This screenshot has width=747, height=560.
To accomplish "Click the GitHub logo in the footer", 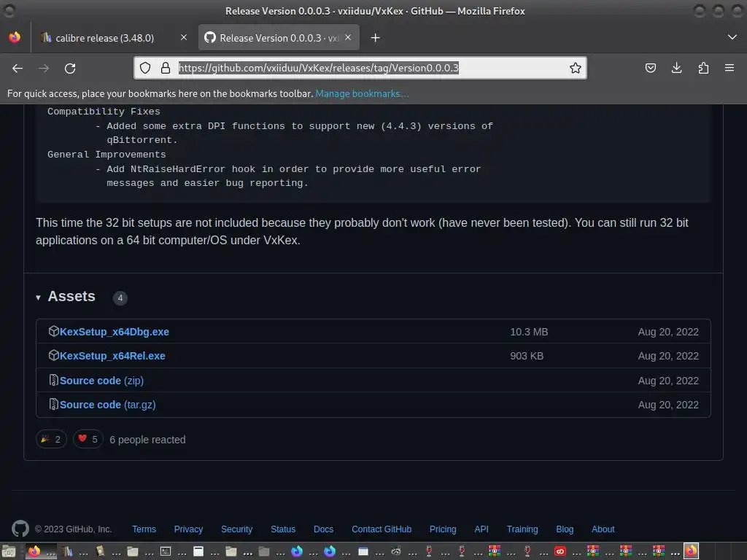I will (x=20, y=529).
